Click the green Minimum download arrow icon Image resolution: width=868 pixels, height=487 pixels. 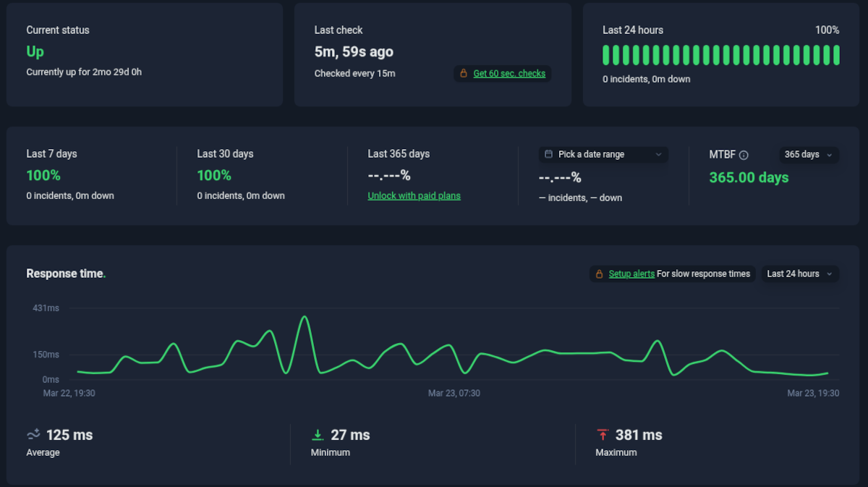click(317, 435)
